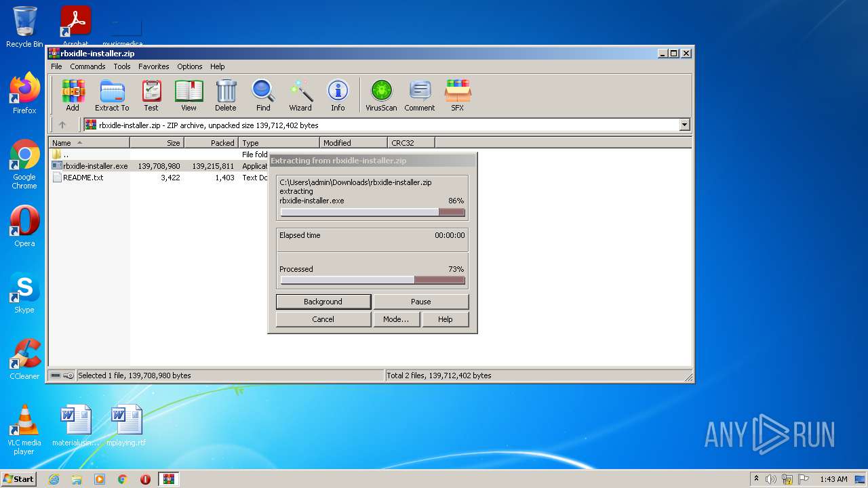Click the Test archive toolbar icon
868x488 pixels.
[x=151, y=95]
